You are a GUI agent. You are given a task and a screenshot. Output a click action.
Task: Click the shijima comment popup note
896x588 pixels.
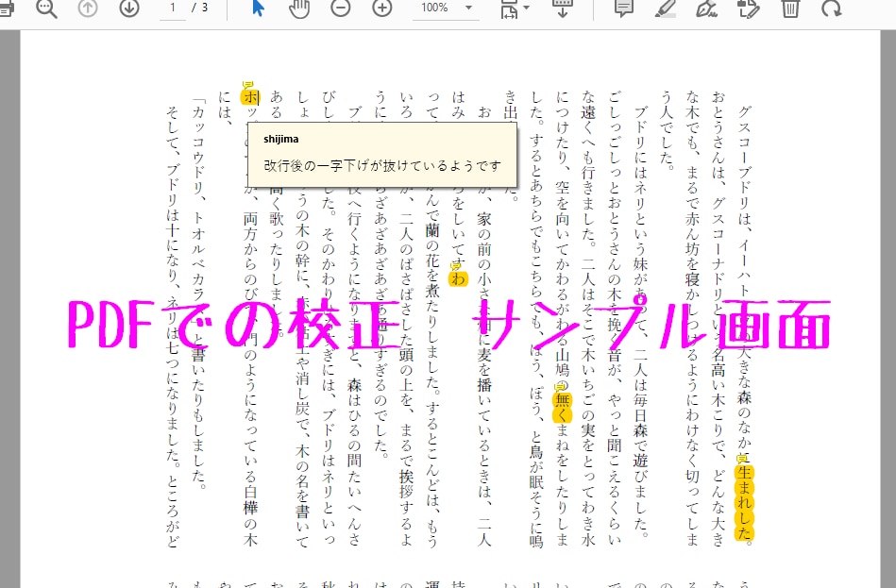(382, 154)
